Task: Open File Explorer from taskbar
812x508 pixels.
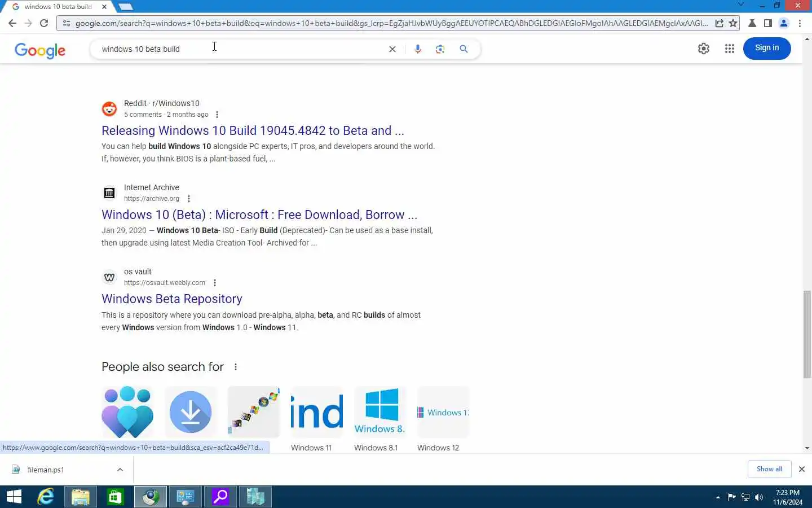Action: click(81, 497)
